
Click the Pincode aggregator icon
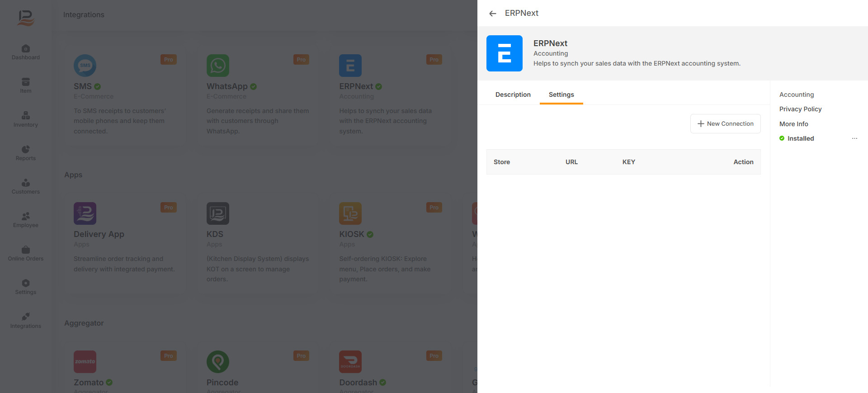(218, 362)
